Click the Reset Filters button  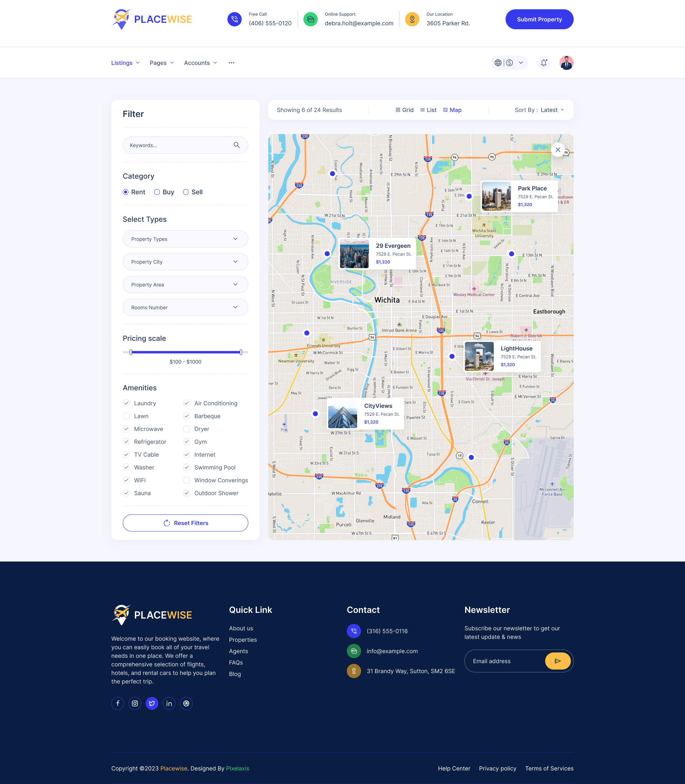click(185, 523)
